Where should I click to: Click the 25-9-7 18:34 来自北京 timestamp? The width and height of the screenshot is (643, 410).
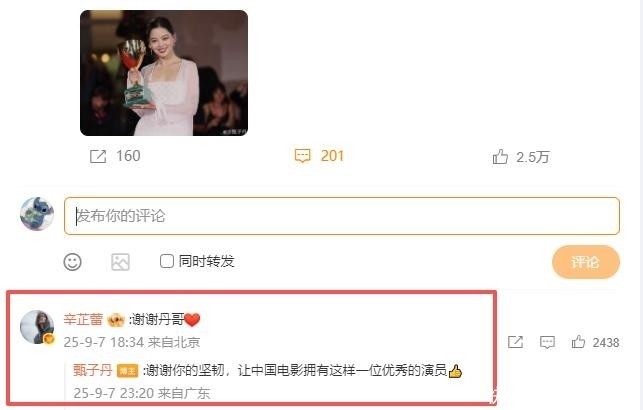(x=132, y=342)
